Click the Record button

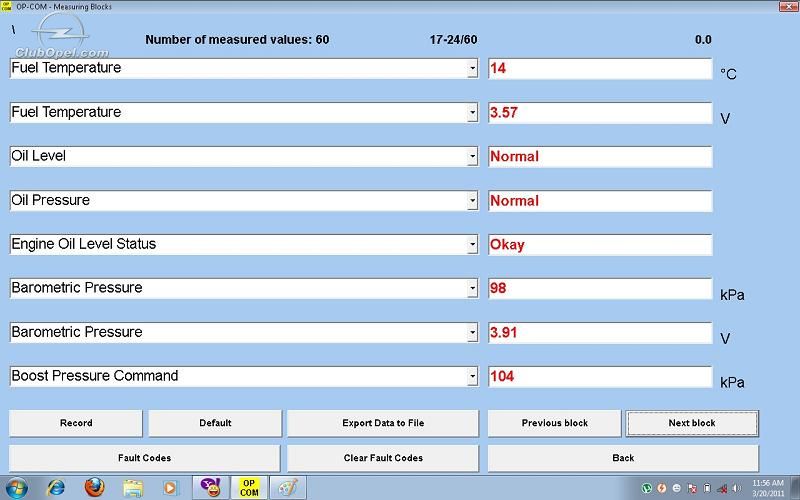[x=76, y=423]
